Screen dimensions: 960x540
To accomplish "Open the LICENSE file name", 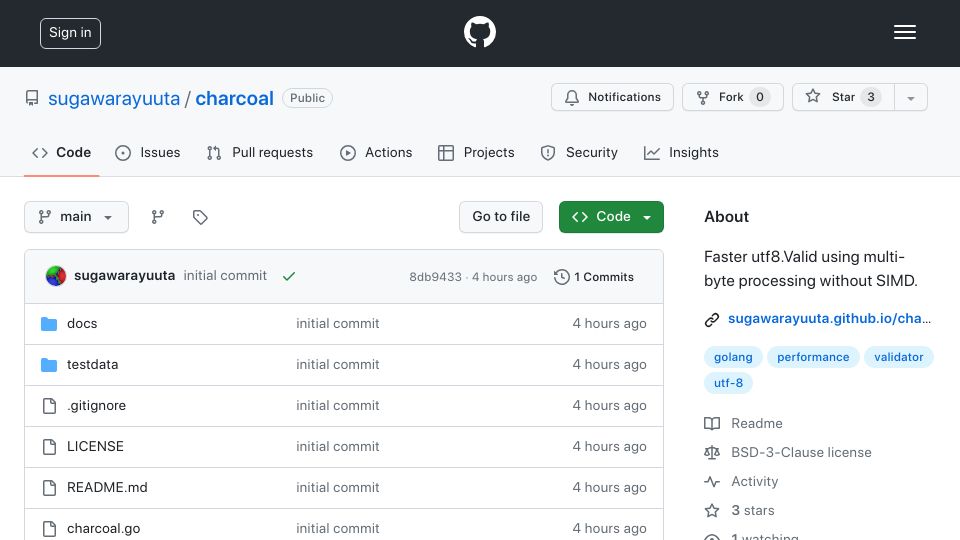I will point(95,446).
